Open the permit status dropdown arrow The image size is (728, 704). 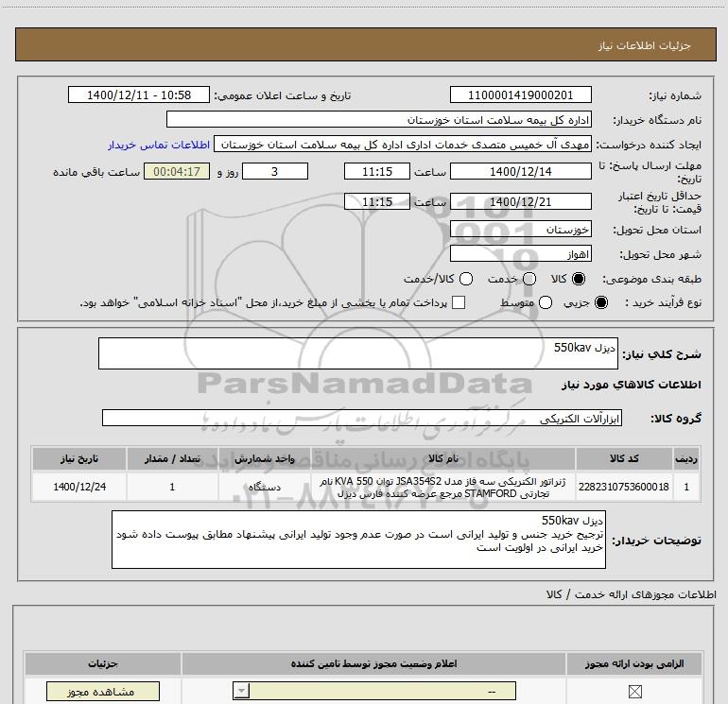[x=241, y=691]
